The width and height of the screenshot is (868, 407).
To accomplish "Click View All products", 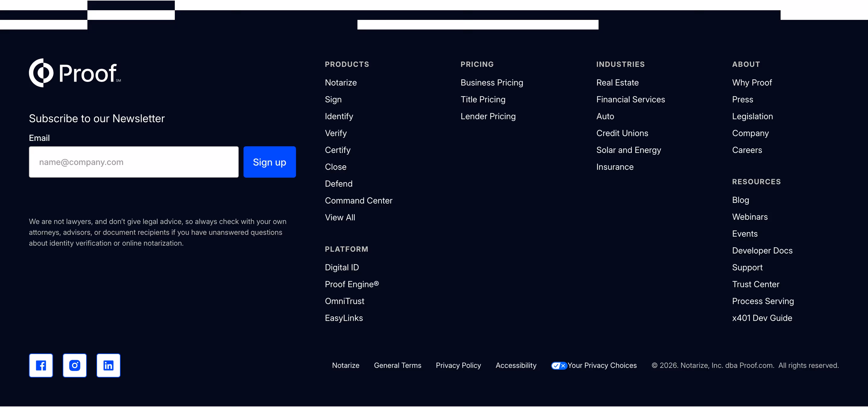I will (340, 217).
